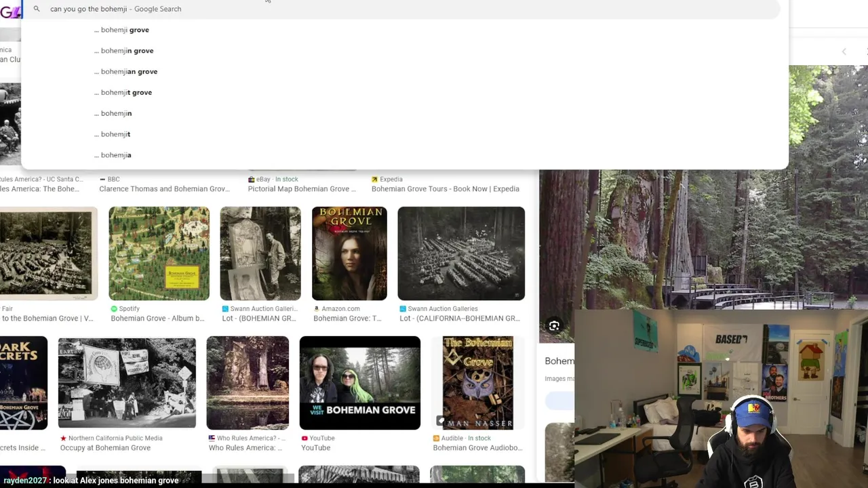
Task: Select the suggestion 'bohemjin grove'
Action: 124,51
